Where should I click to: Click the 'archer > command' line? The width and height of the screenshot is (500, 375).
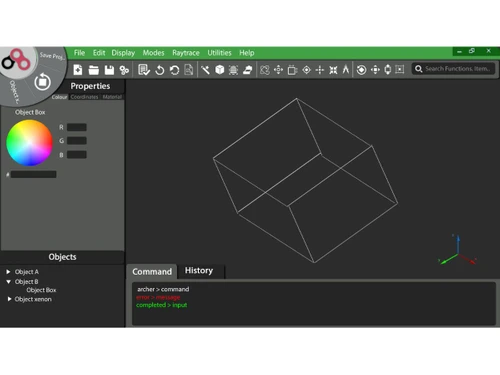pos(163,289)
